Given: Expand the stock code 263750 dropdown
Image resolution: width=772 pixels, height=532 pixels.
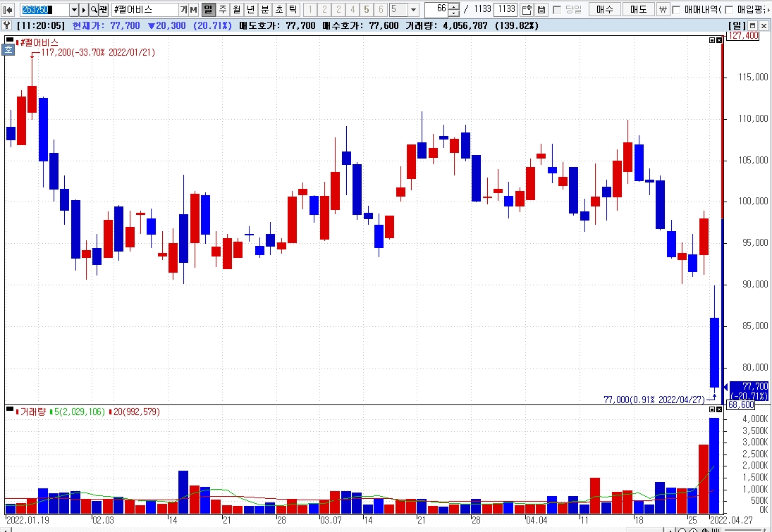Looking at the screenshot, I should 74,9.
